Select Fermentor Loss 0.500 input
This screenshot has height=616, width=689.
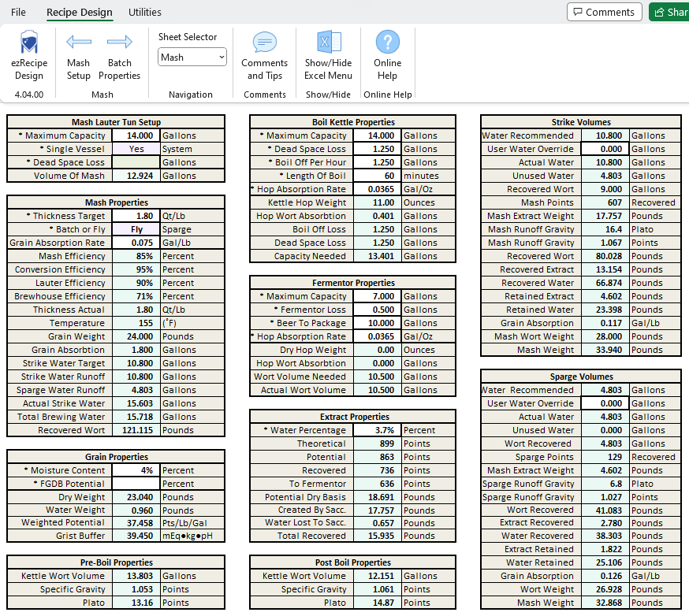[x=378, y=310]
